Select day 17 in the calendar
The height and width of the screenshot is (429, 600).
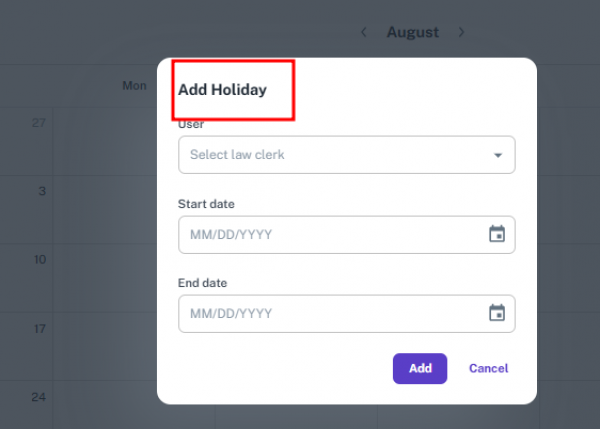click(x=39, y=328)
